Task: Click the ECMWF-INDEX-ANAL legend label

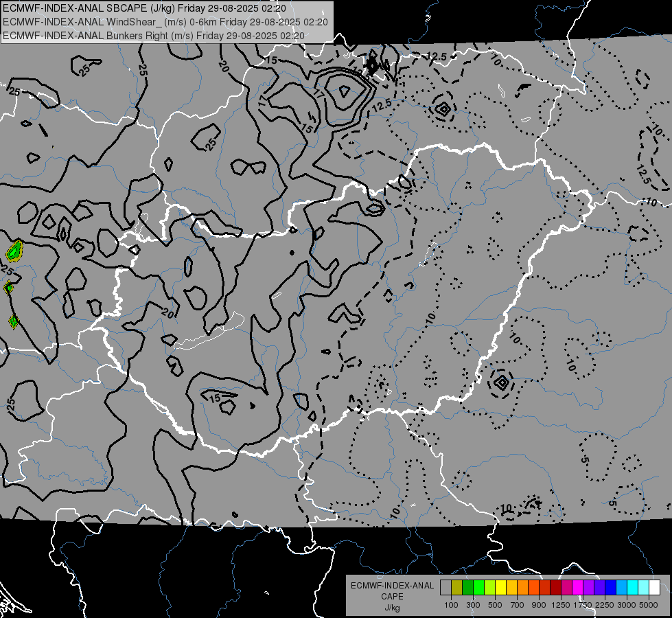Action: (392, 586)
